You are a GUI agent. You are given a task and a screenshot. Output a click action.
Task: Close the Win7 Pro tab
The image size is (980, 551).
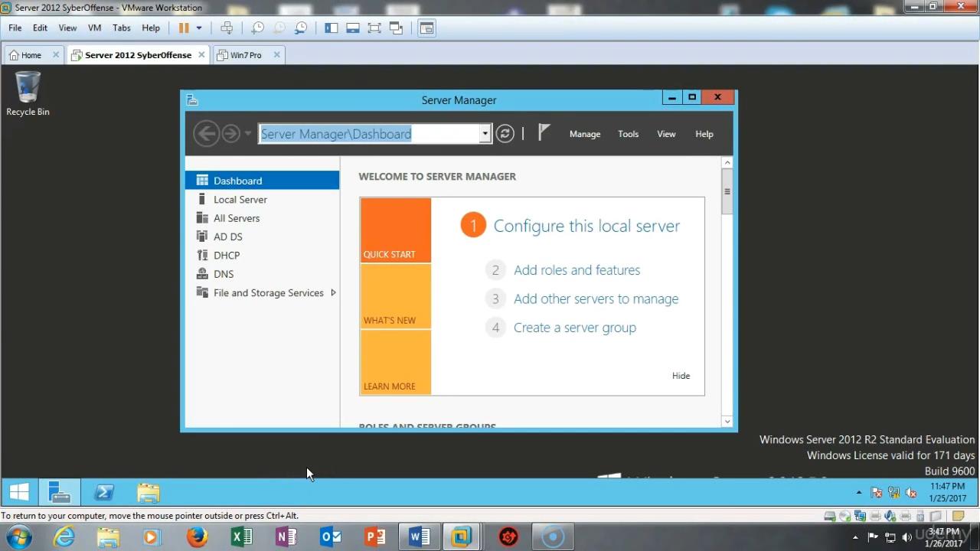coord(277,55)
